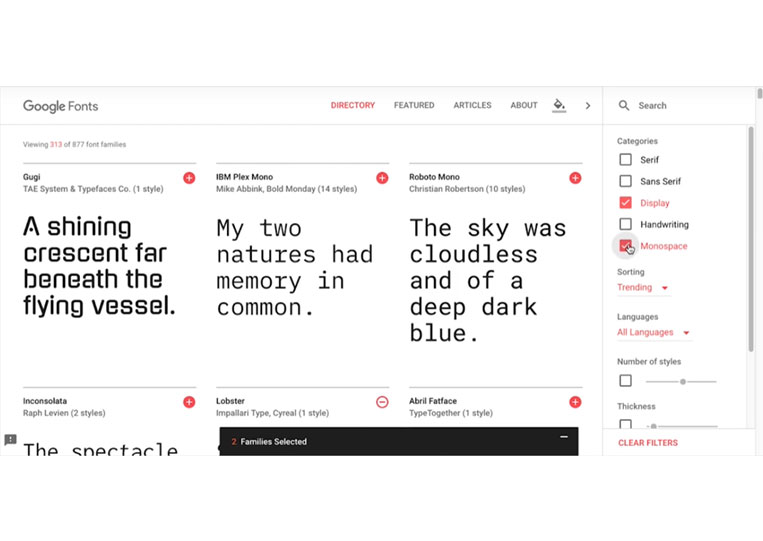Viewport: 763px width, 541px height.
Task: Open the paint bucket theme color picker
Action: (559, 105)
